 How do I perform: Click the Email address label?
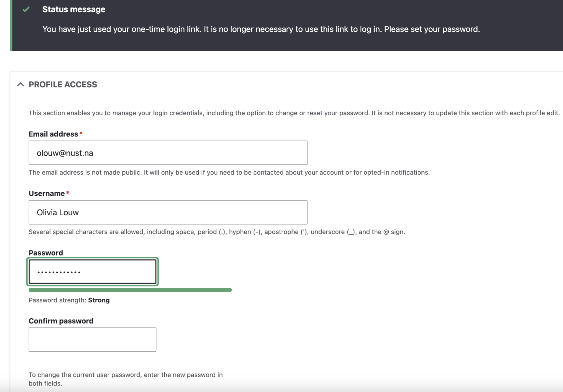point(53,134)
